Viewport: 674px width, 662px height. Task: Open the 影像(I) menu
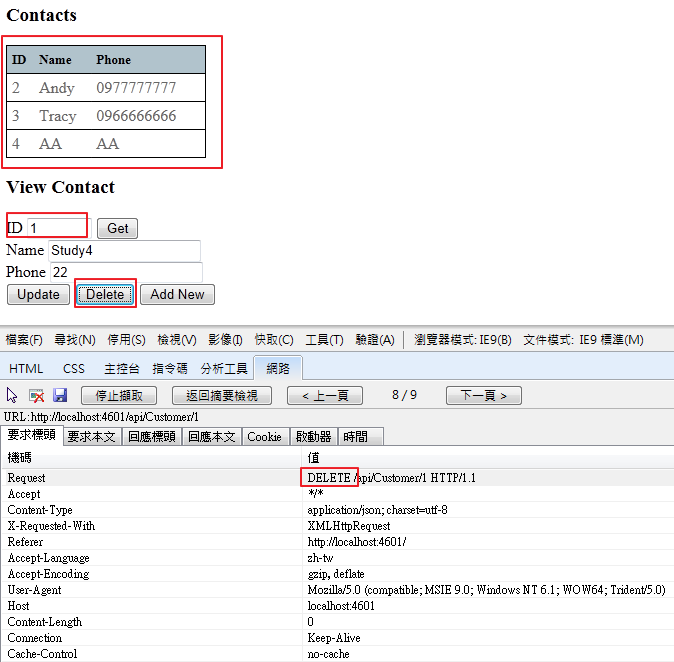[x=225, y=340]
